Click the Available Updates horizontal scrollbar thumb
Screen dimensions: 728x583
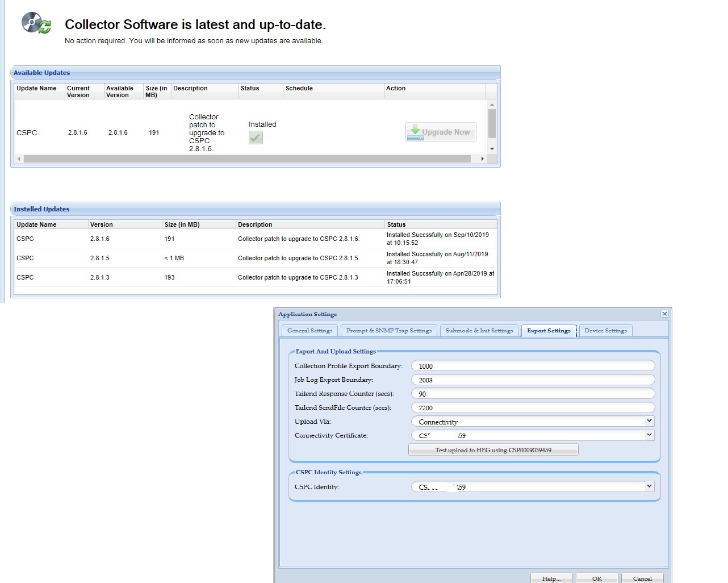pos(247,159)
